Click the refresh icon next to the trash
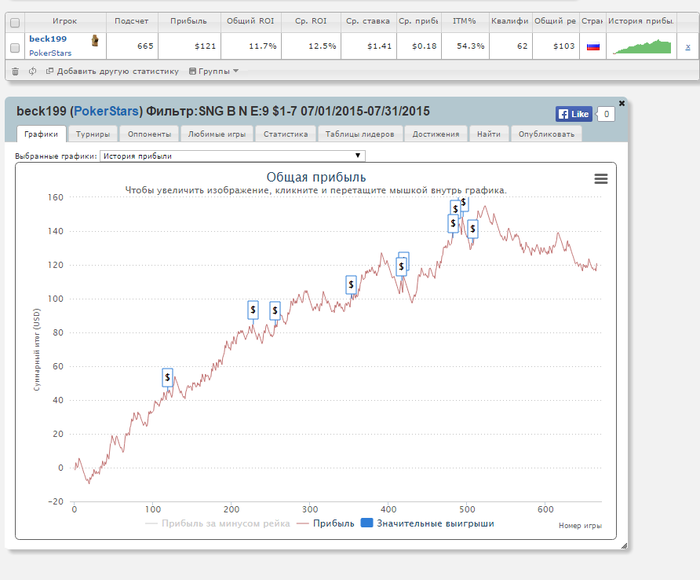 coord(33,71)
